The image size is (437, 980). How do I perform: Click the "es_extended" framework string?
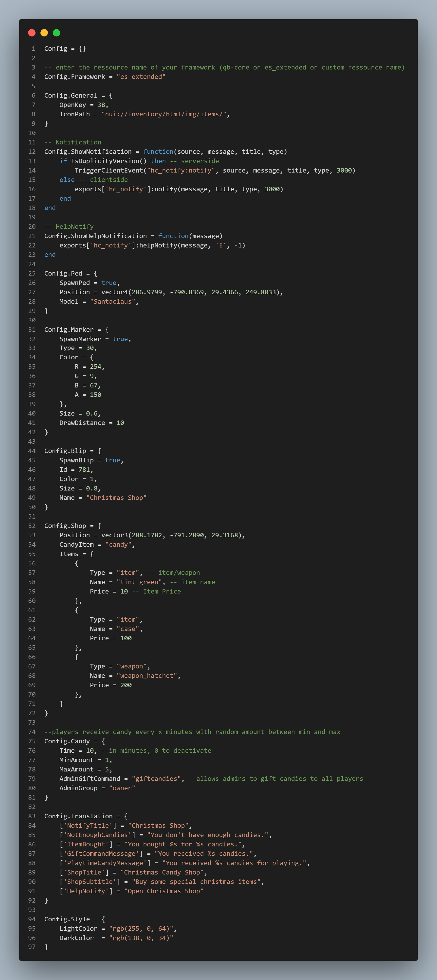click(141, 77)
